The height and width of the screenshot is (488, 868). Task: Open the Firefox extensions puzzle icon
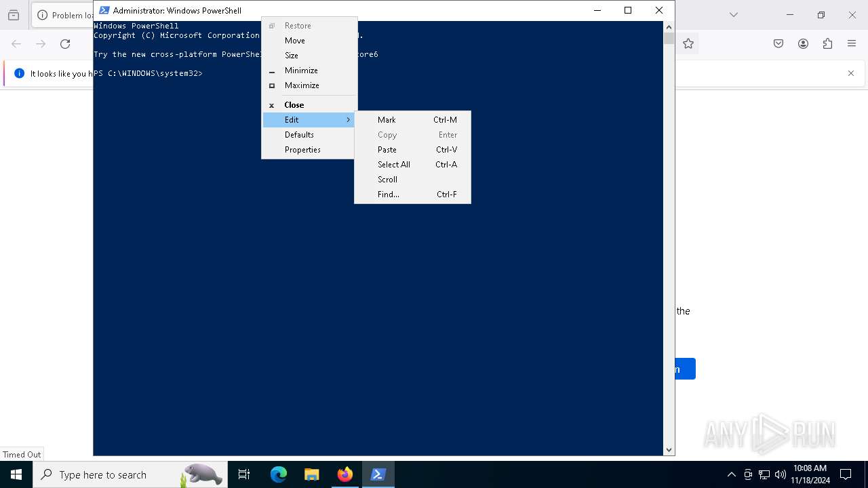point(827,44)
